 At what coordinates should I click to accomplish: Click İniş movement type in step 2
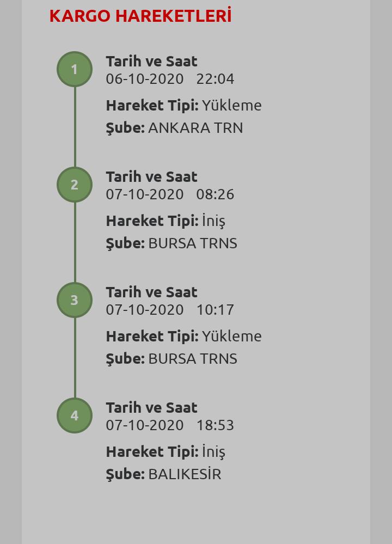point(213,221)
